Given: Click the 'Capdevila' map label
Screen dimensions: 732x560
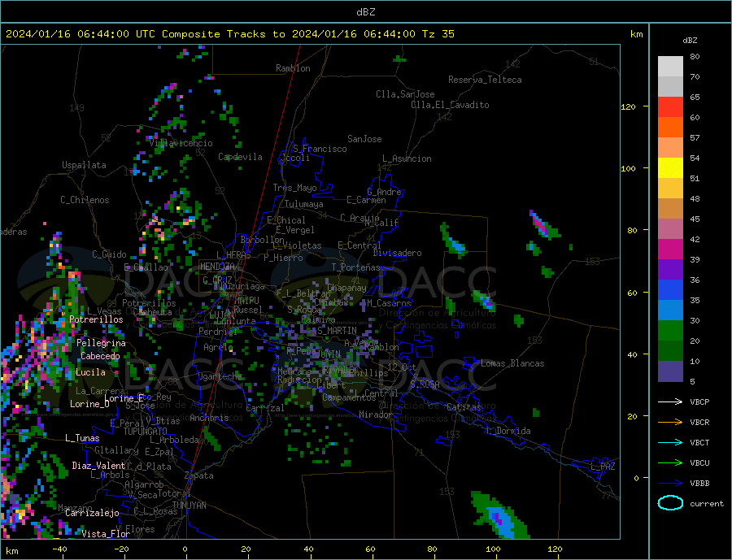Looking at the screenshot, I should click(240, 157).
